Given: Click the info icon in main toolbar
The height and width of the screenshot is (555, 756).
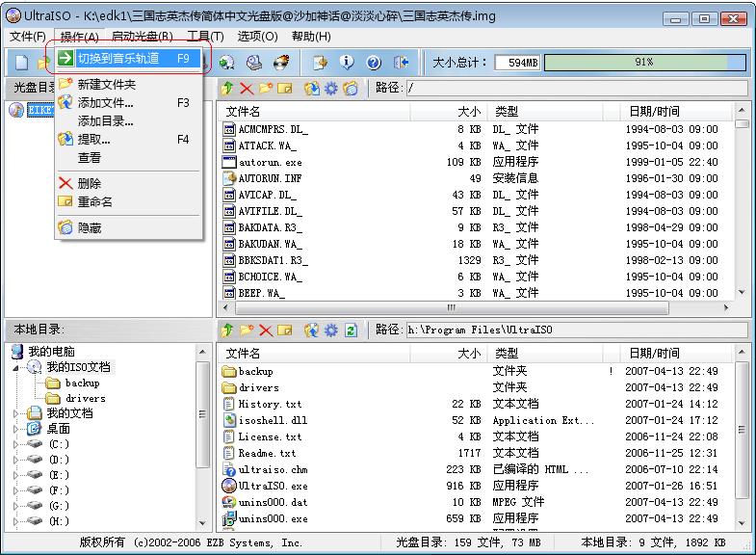Looking at the screenshot, I should point(347,63).
